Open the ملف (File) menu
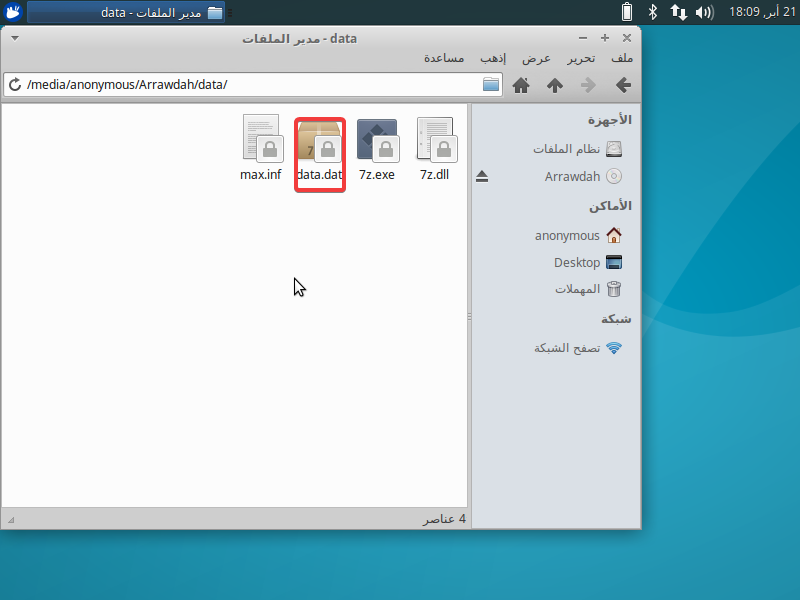Image resolution: width=800 pixels, height=600 pixels. tap(622, 59)
